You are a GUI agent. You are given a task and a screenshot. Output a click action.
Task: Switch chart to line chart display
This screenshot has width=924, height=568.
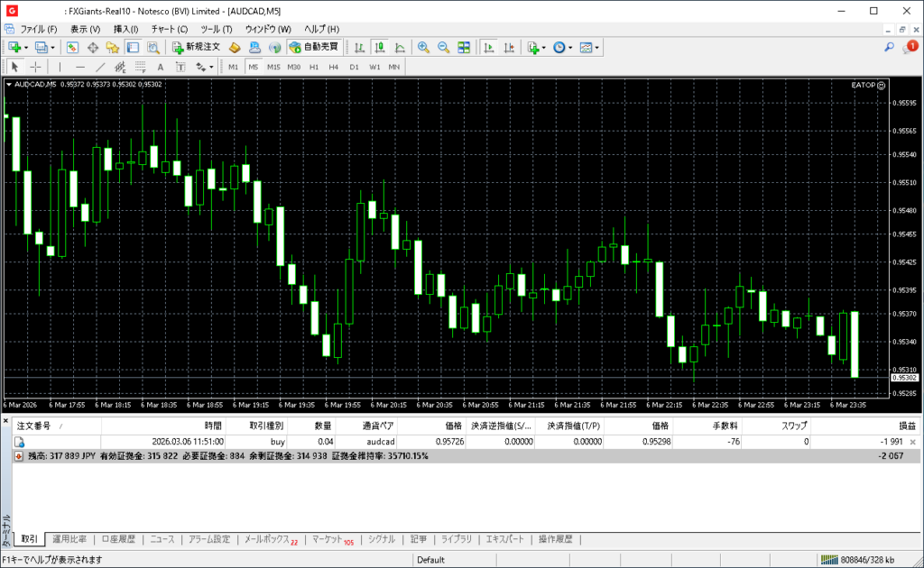pos(398,47)
